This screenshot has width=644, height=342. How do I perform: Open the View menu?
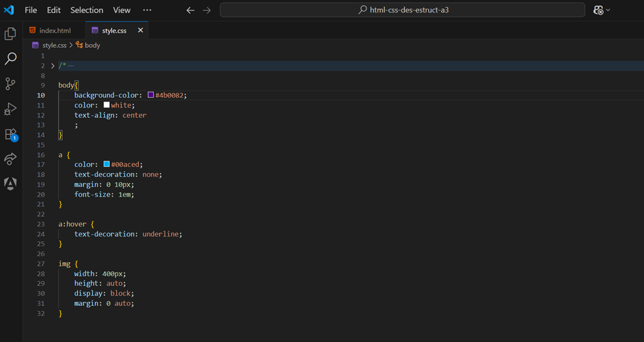(x=122, y=10)
